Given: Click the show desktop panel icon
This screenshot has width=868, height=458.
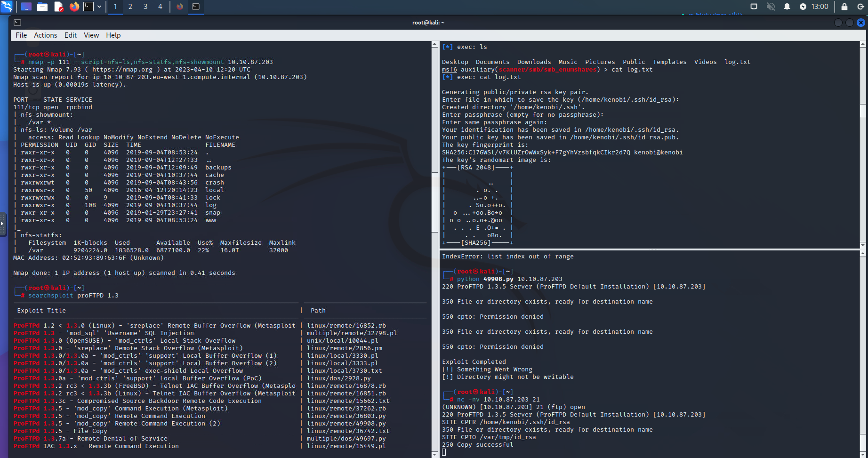Looking at the screenshot, I should click(26, 7).
